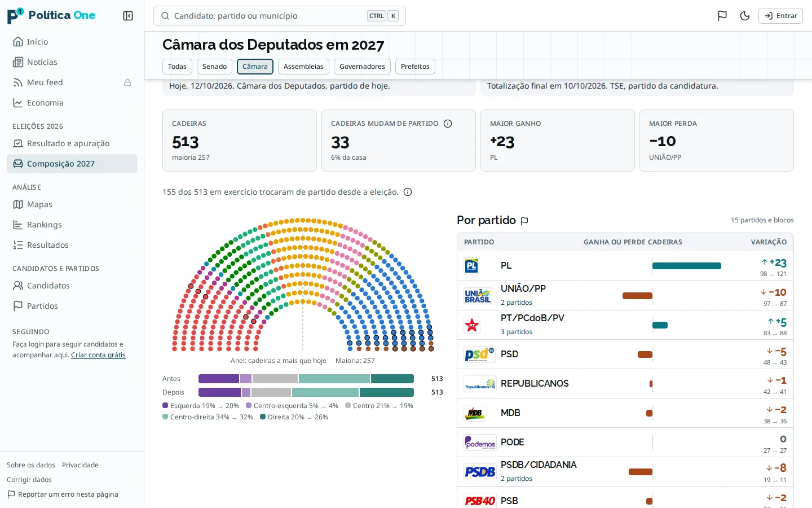
Task: Select the Assembleias tab
Action: (303, 67)
